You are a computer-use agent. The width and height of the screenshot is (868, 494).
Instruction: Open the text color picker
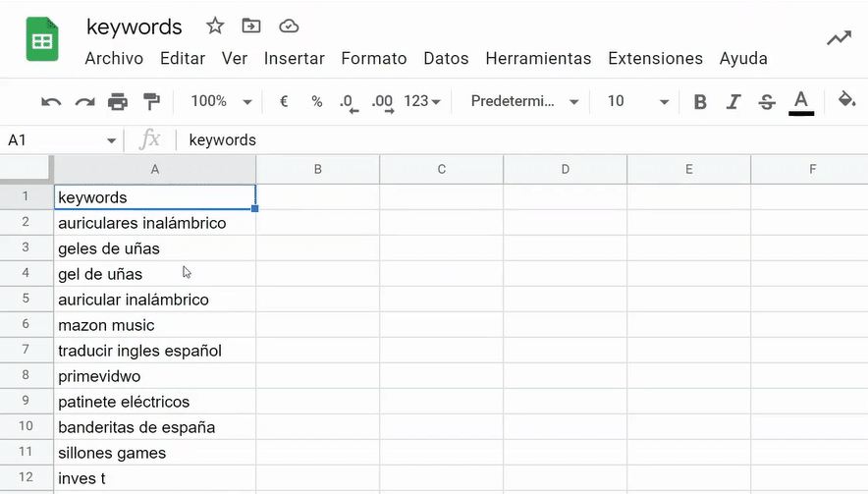tap(801, 102)
